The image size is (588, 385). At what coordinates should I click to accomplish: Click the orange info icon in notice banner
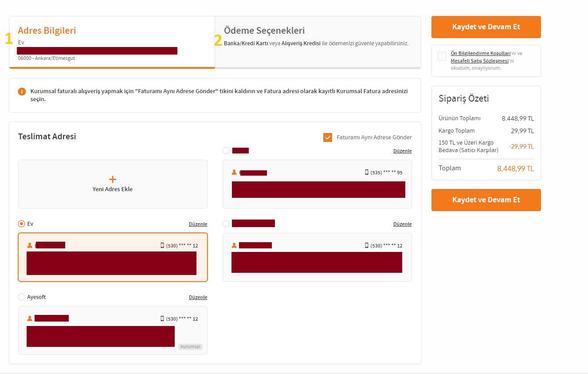(22, 91)
